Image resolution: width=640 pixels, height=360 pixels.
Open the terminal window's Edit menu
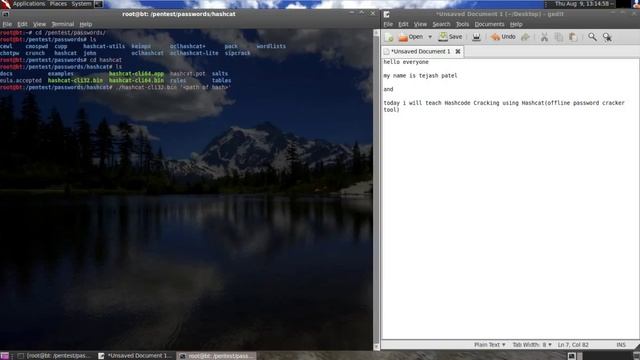click(22, 24)
